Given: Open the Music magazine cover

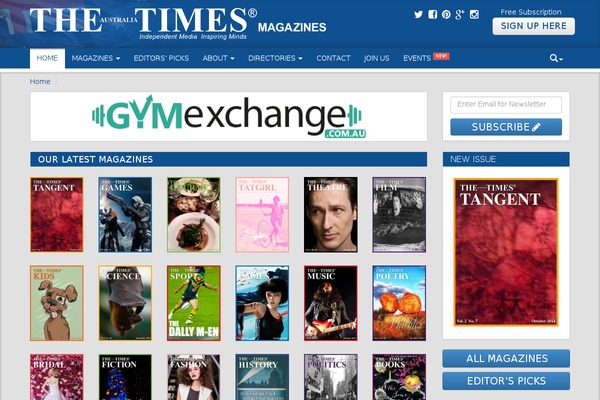Looking at the screenshot, I should (331, 303).
